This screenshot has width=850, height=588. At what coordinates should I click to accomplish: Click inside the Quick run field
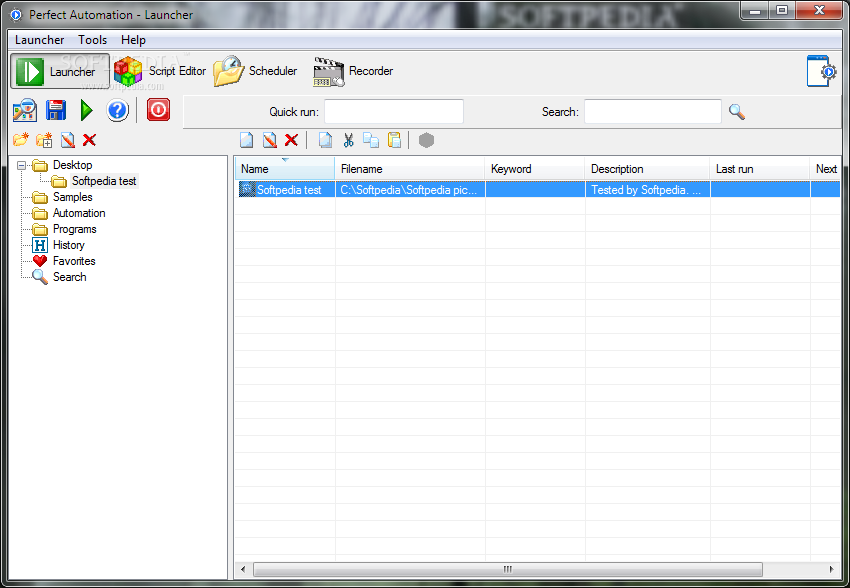coord(394,112)
